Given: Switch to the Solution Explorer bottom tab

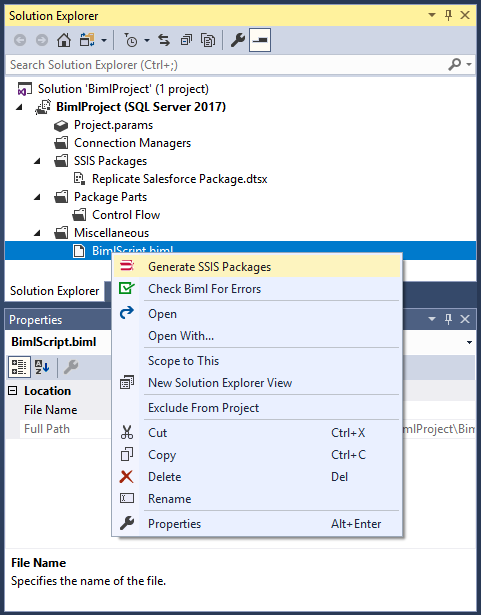Looking at the screenshot, I should pos(55,291).
